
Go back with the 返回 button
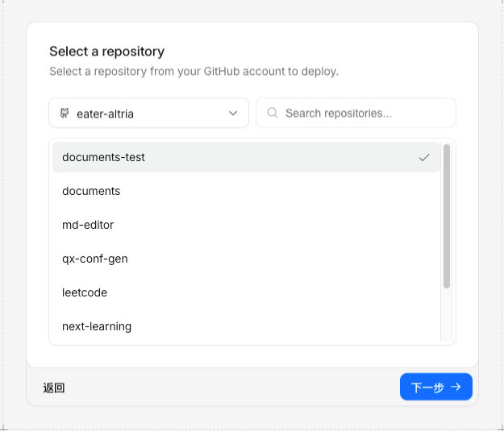click(54, 387)
